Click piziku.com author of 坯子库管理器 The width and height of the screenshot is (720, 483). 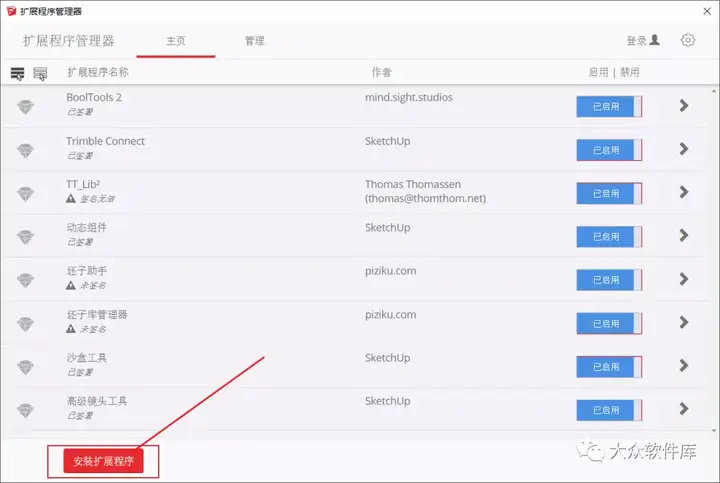[391, 315]
